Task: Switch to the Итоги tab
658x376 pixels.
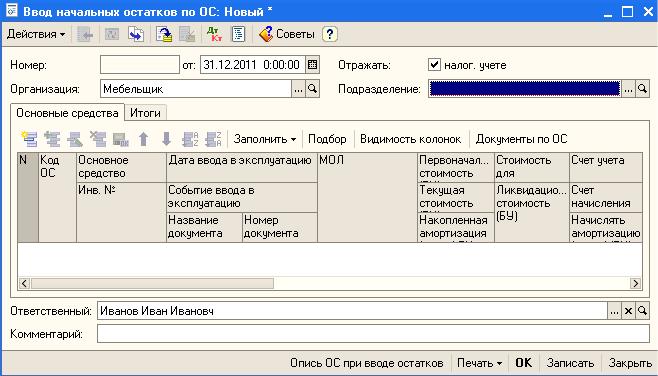Action: point(145,113)
